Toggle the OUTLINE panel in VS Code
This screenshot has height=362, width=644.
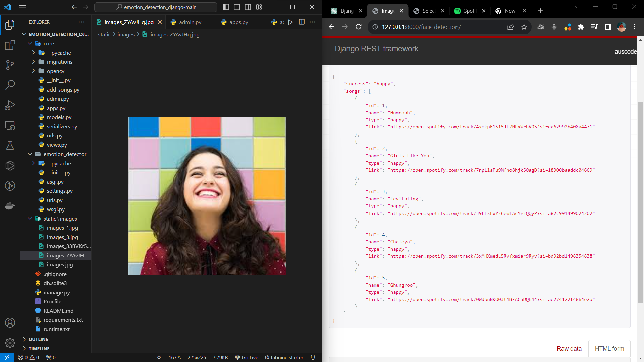click(x=38, y=339)
